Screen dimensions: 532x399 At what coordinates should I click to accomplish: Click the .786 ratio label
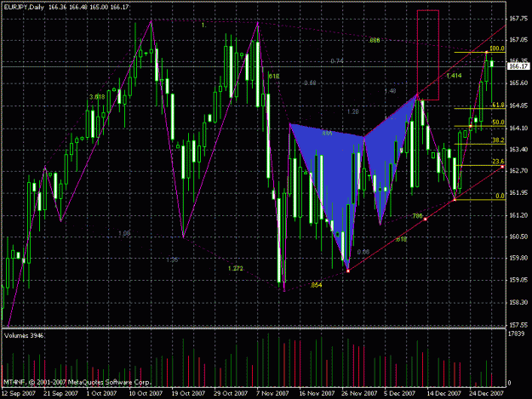click(417, 216)
